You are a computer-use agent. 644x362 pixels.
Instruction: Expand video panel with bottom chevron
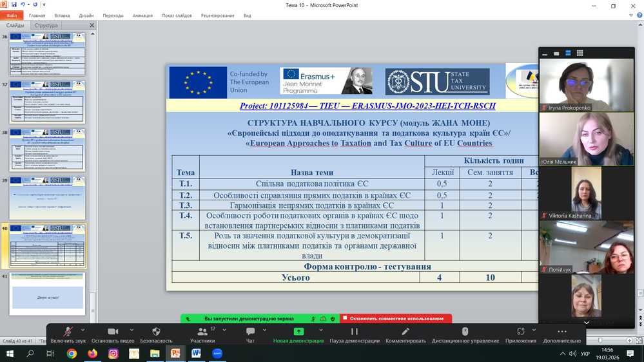(x=586, y=322)
